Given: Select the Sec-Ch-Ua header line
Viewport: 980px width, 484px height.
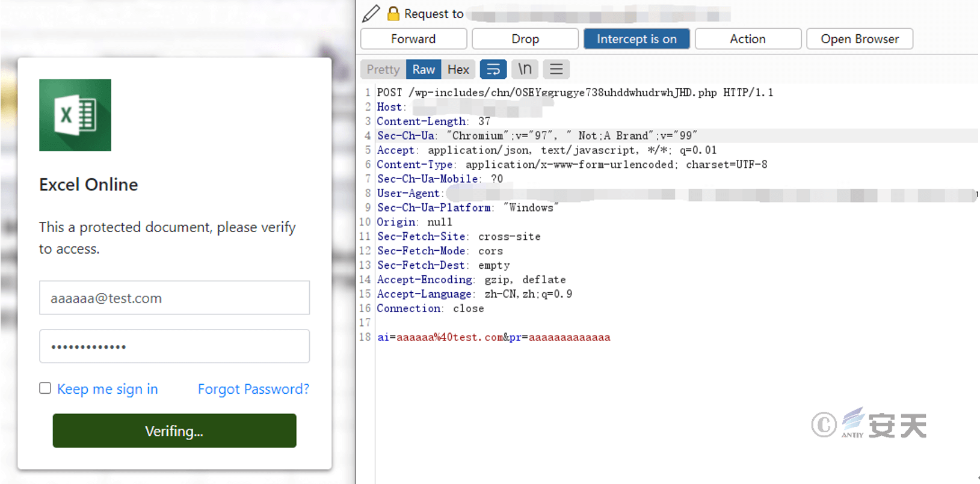Looking at the screenshot, I should [x=537, y=136].
